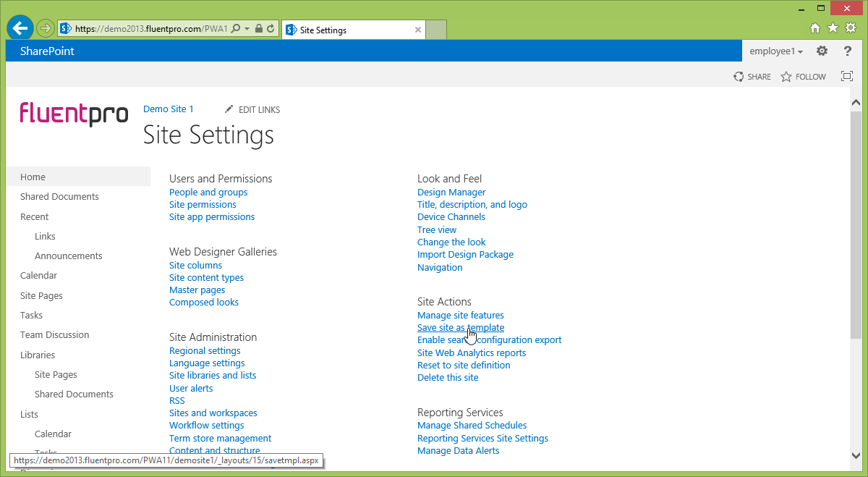
Task: Click the lock security icon in address bar
Action: coord(258,29)
